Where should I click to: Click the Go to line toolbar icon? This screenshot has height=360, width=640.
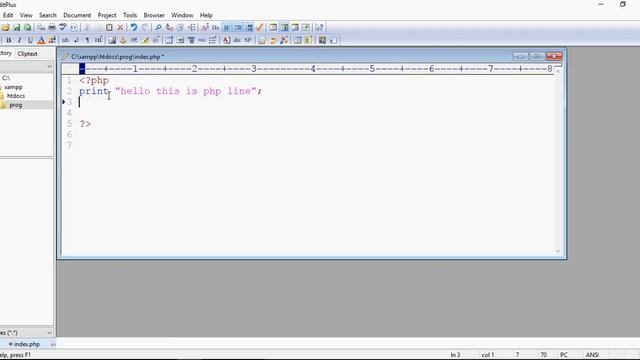pos(191,27)
